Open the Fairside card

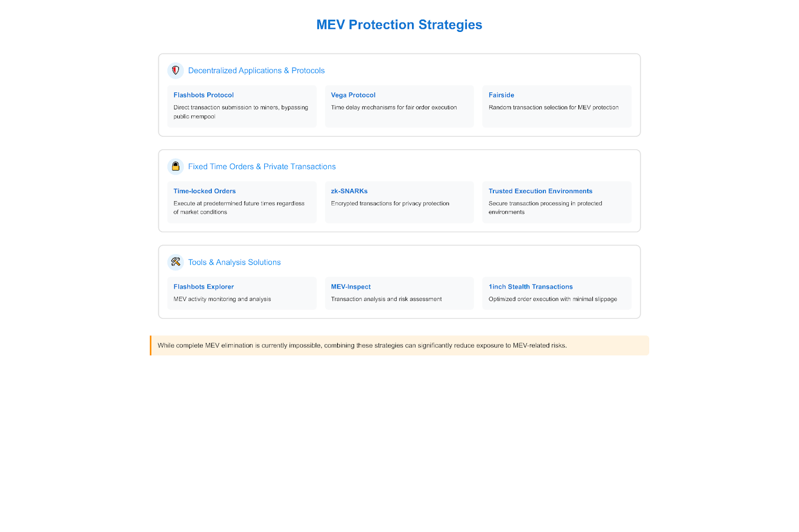coord(557,106)
